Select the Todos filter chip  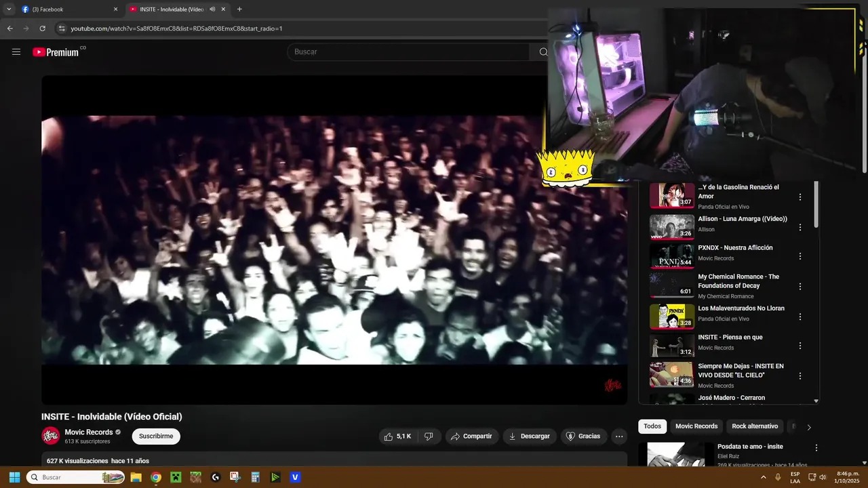[x=652, y=426]
